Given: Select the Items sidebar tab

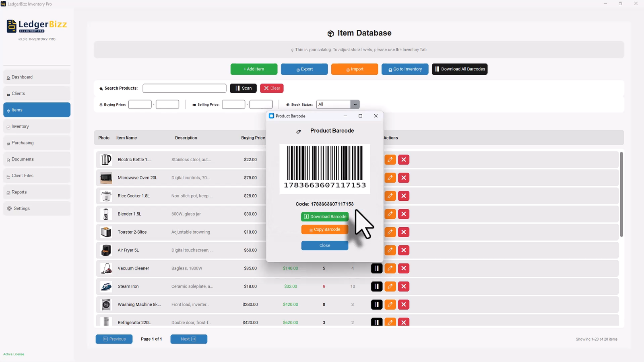Looking at the screenshot, I should pyautogui.click(x=37, y=110).
